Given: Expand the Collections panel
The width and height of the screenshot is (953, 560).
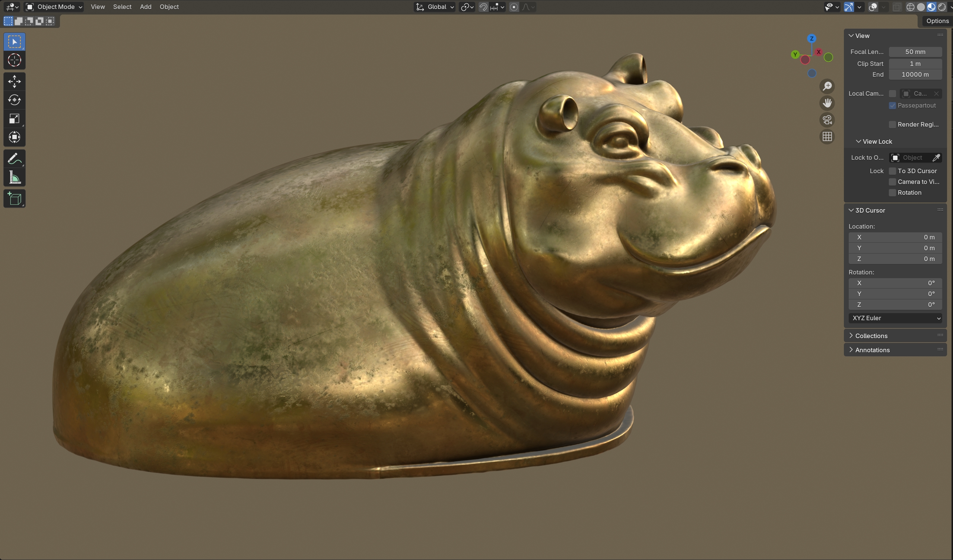Looking at the screenshot, I should tap(871, 336).
